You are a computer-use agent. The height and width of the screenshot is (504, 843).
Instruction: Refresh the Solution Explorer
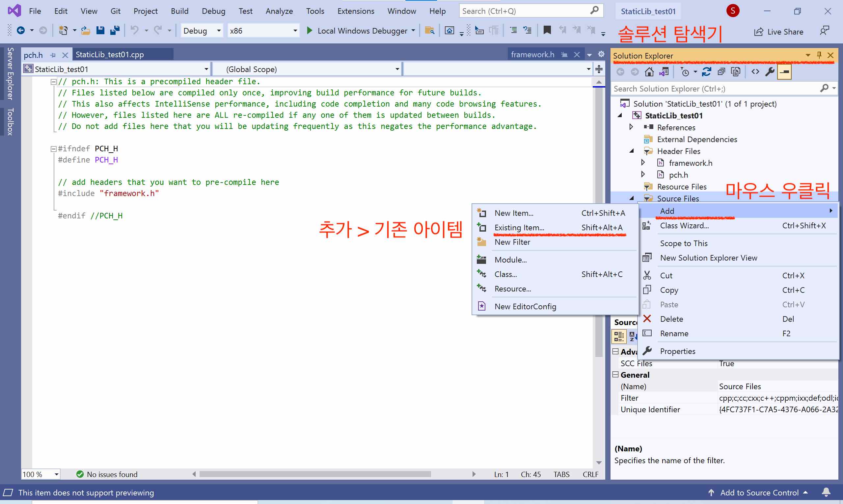tap(707, 72)
